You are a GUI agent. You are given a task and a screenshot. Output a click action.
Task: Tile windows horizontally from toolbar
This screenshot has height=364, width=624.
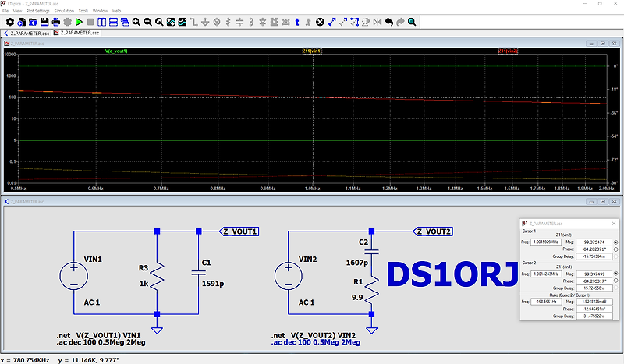[x=113, y=23]
